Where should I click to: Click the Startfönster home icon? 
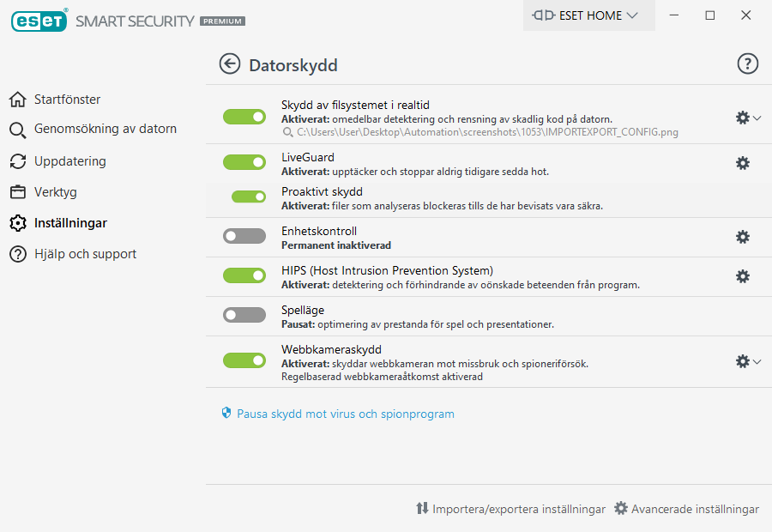click(x=18, y=100)
